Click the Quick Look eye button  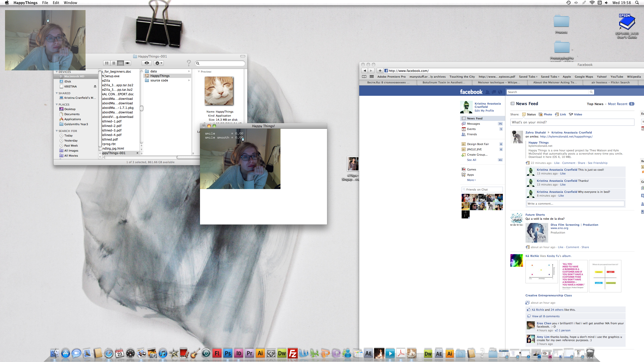coord(147,63)
